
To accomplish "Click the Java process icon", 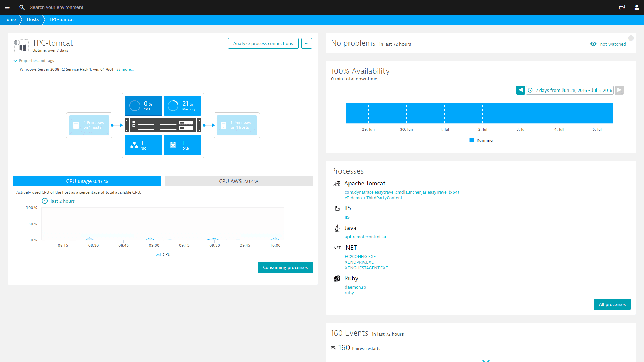I will tap(337, 228).
